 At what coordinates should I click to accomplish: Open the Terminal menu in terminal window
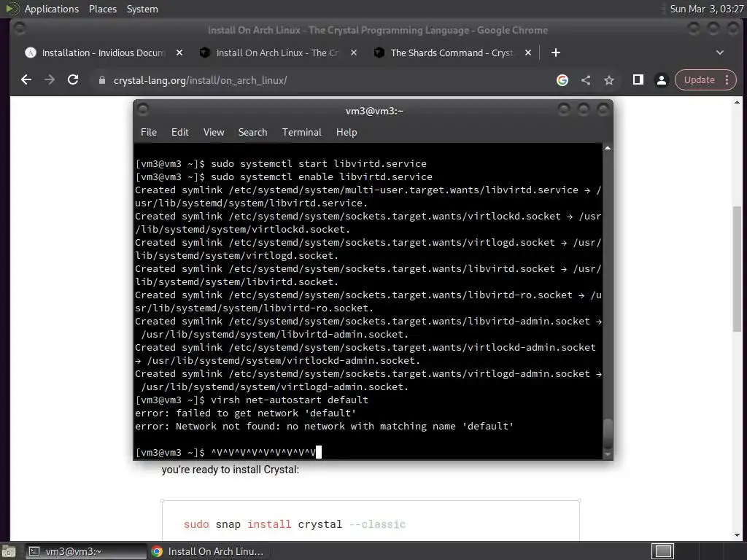301,133
